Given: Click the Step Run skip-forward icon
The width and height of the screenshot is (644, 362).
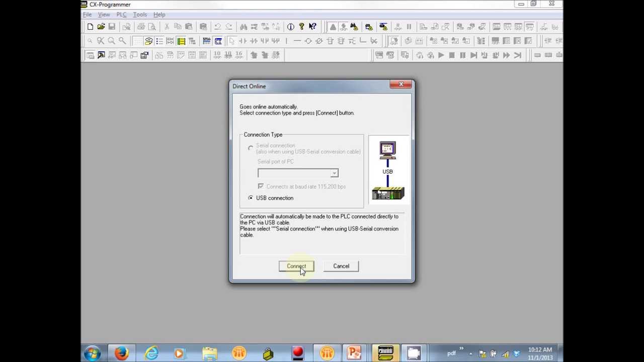Looking at the screenshot, I should click(x=473, y=55).
